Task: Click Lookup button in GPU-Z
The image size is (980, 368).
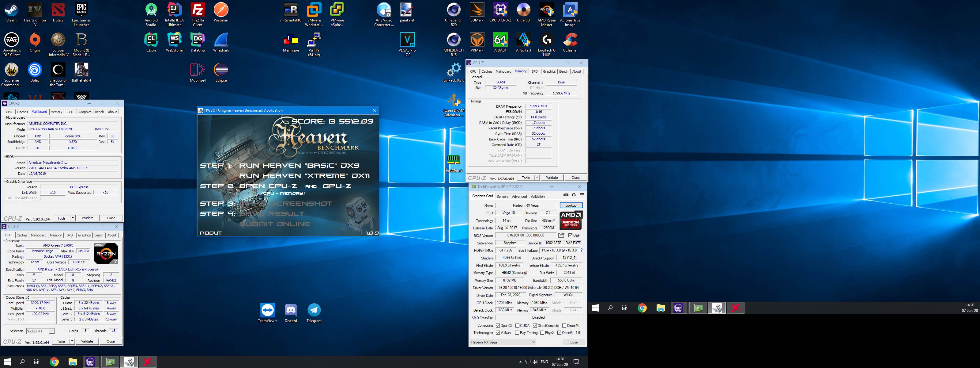Action: (571, 205)
